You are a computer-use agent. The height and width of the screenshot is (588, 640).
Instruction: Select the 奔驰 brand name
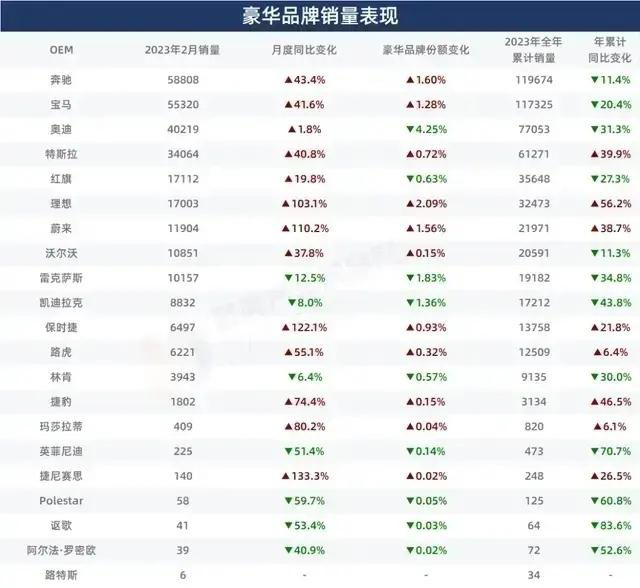(61, 80)
